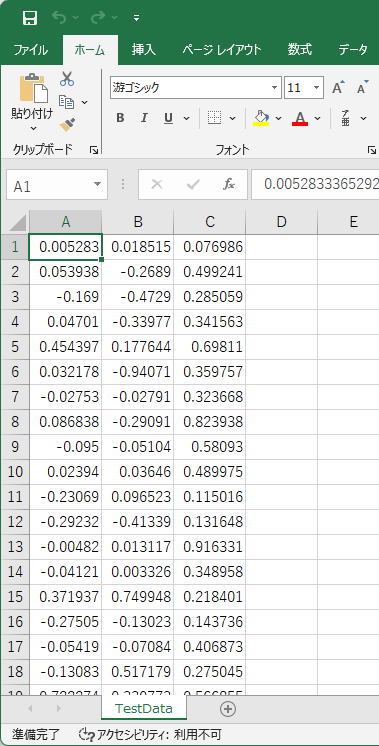Open the font color dropdown arrow
Image resolution: width=379 pixels, height=746 pixels.
pos(318,118)
